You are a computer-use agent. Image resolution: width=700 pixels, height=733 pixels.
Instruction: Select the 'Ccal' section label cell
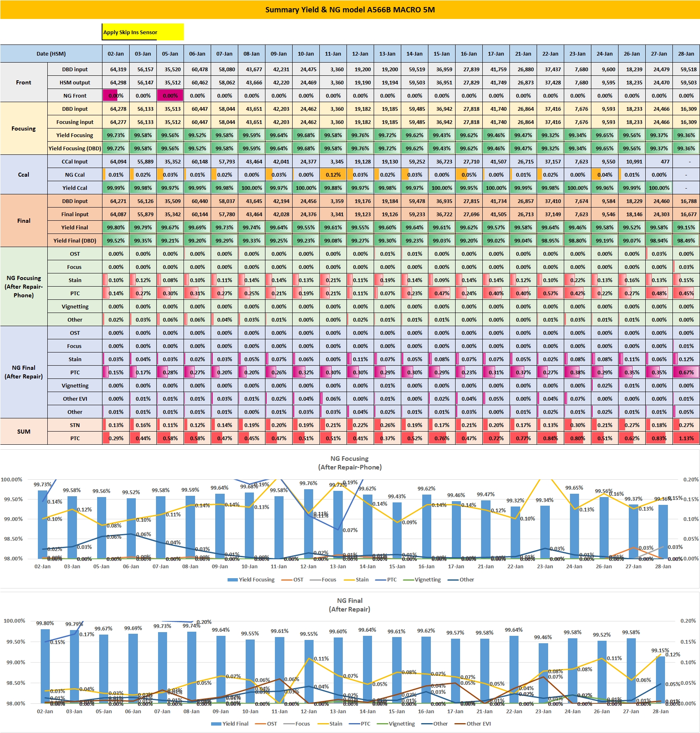pyautogui.click(x=23, y=175)
